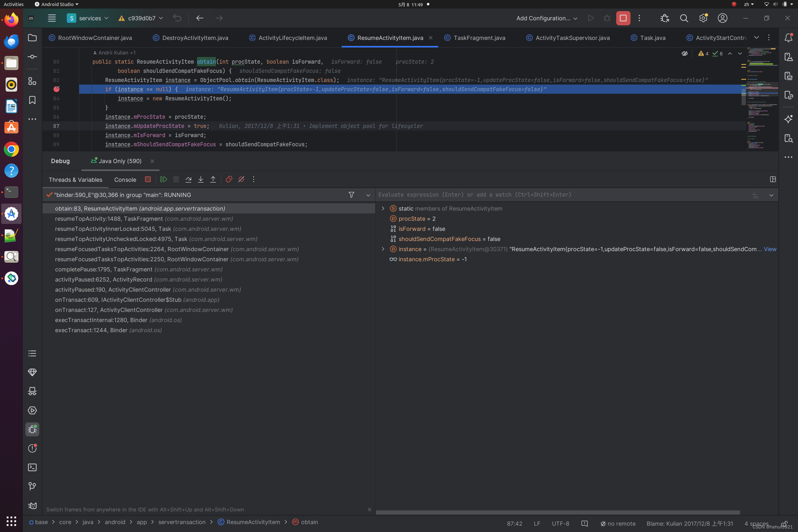
Task: Expand the services project dropdown
Action: (87, 18)
